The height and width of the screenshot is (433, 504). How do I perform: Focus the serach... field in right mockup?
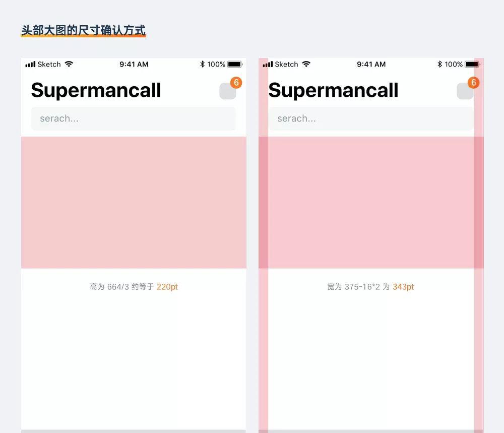click(371, 118)
